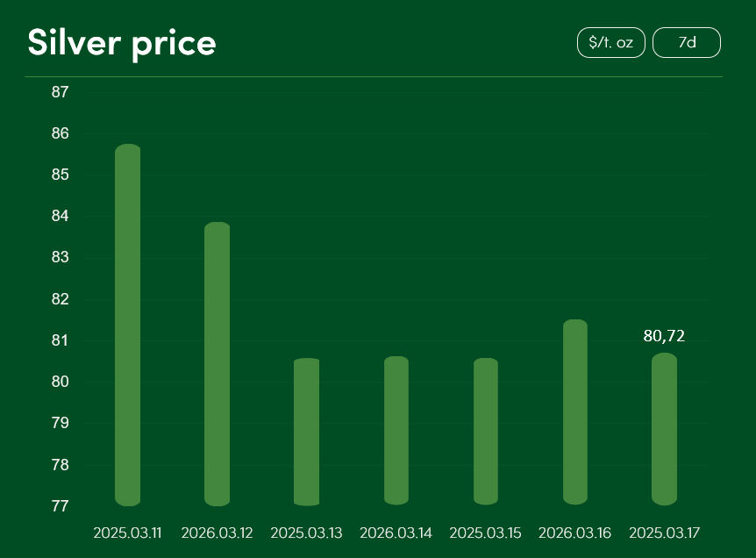Select the bar above 2026.03.16
Image resolution: width=756 pixels, height=558 pixels.
pos(575,412)
